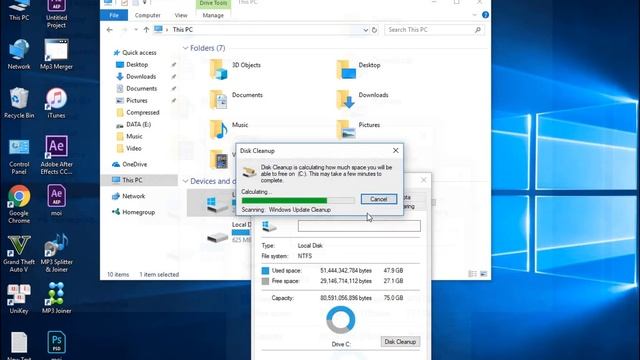This screenshot has height=360, width=640.
Task: Open the Control Panel desktop shortcut
Action: click(19, 157)
